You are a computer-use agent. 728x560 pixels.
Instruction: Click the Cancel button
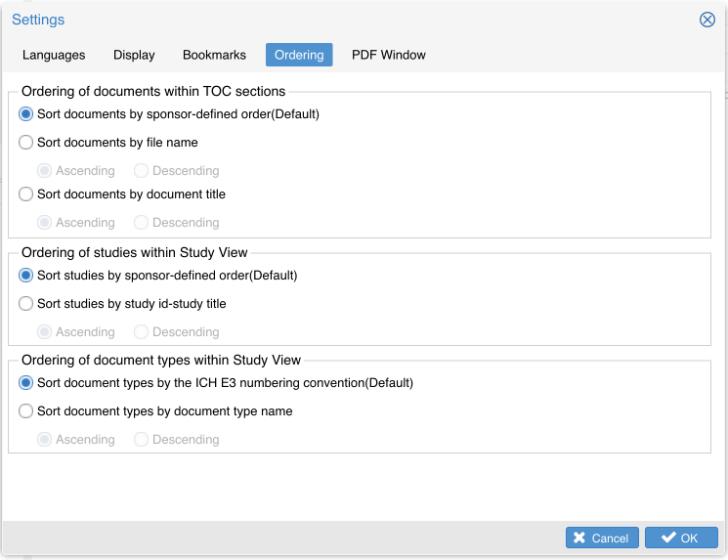pyautogui.click(x=602, y=538)
